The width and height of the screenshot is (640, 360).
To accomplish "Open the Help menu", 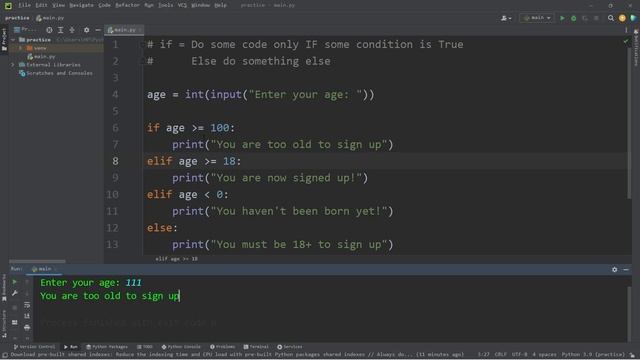I will [220, 5].
